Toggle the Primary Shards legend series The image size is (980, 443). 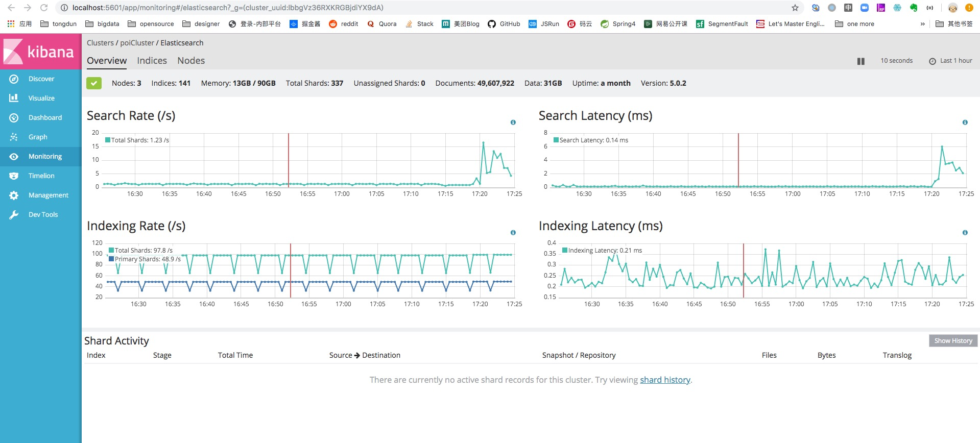[145, 259]
